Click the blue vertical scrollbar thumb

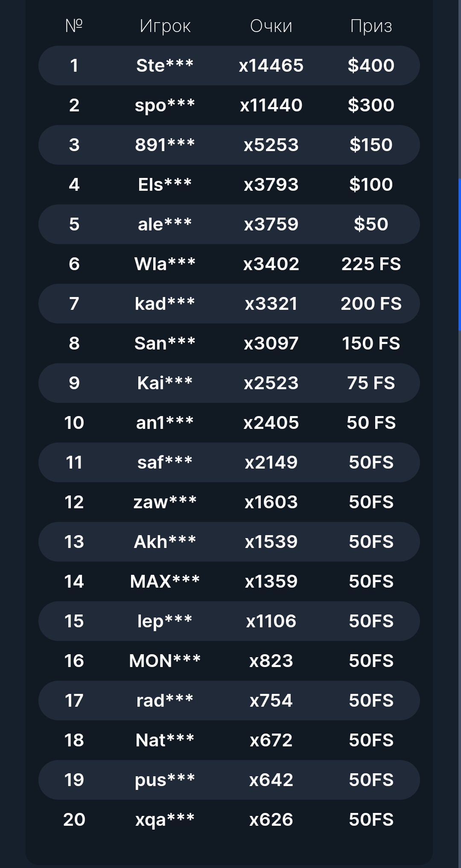coord(460,254)
